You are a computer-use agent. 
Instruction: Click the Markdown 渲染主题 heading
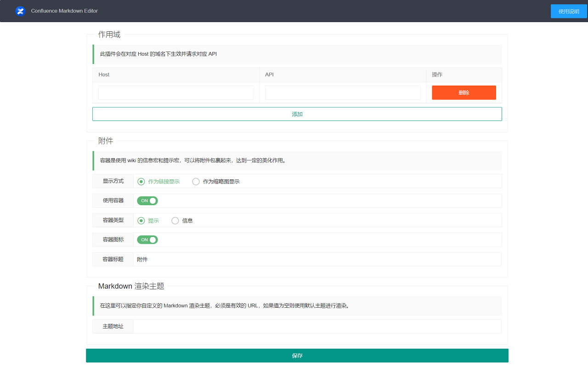131,286
